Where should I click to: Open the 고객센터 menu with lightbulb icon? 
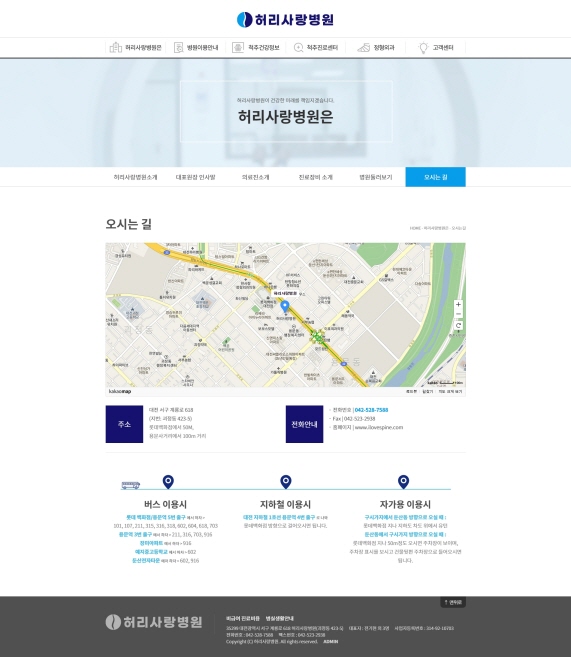pos(436,47)
